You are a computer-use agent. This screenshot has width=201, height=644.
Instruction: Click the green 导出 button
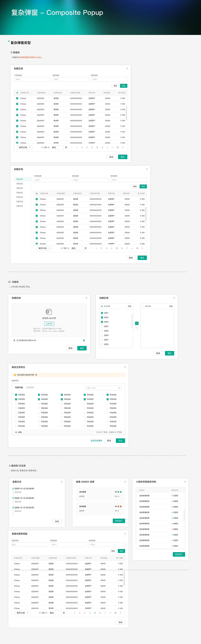pyautogui.click(x=120, y=440)
